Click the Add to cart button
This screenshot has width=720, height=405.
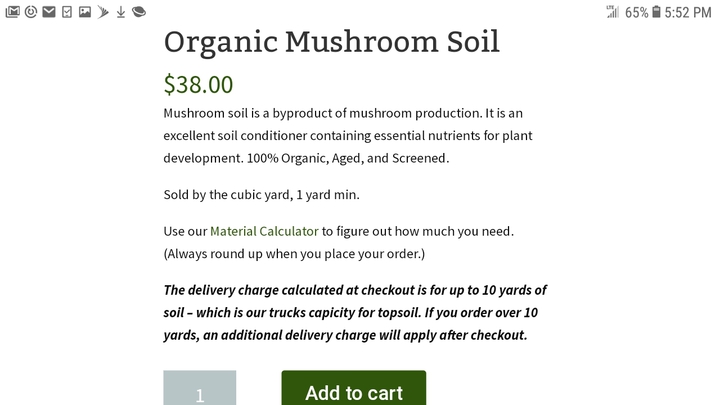tap(354, 388)
